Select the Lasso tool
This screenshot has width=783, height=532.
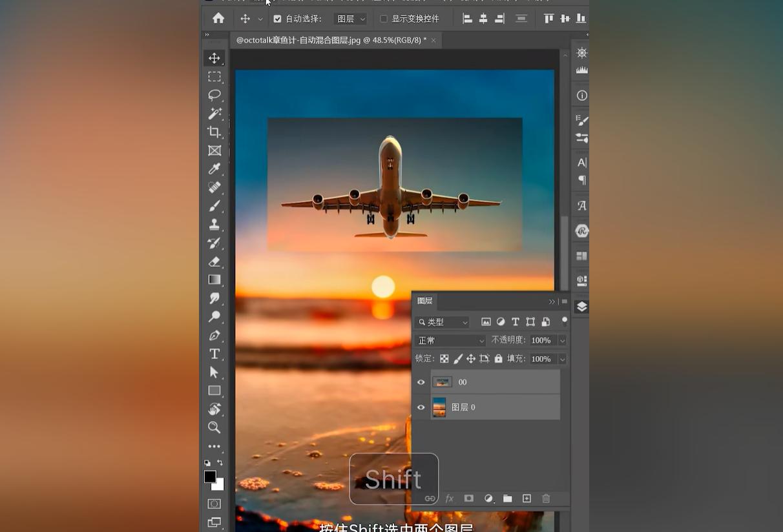pos(214,95)
